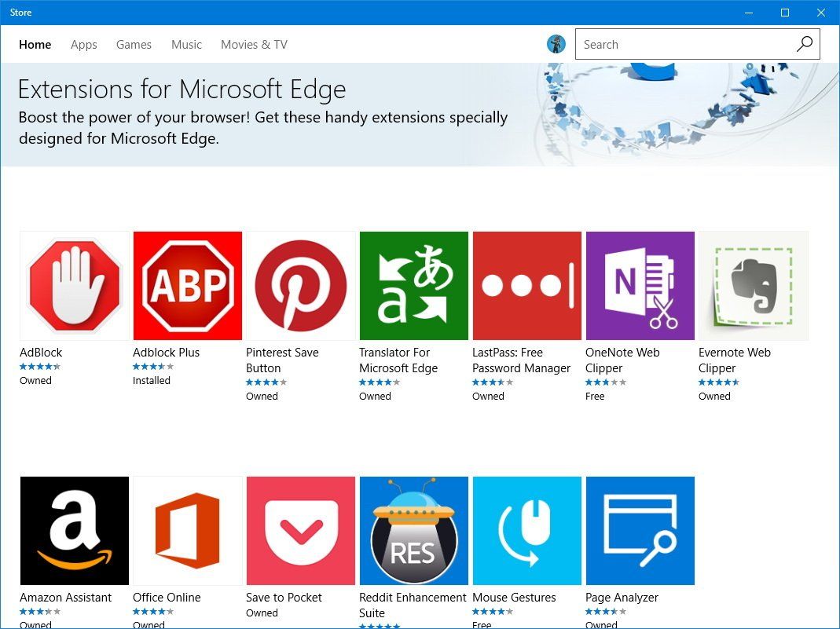The width and height of the screenshot is (840, 629).
Task: Open the AdBlock extension tile
Action: click(x=74, y=285)
